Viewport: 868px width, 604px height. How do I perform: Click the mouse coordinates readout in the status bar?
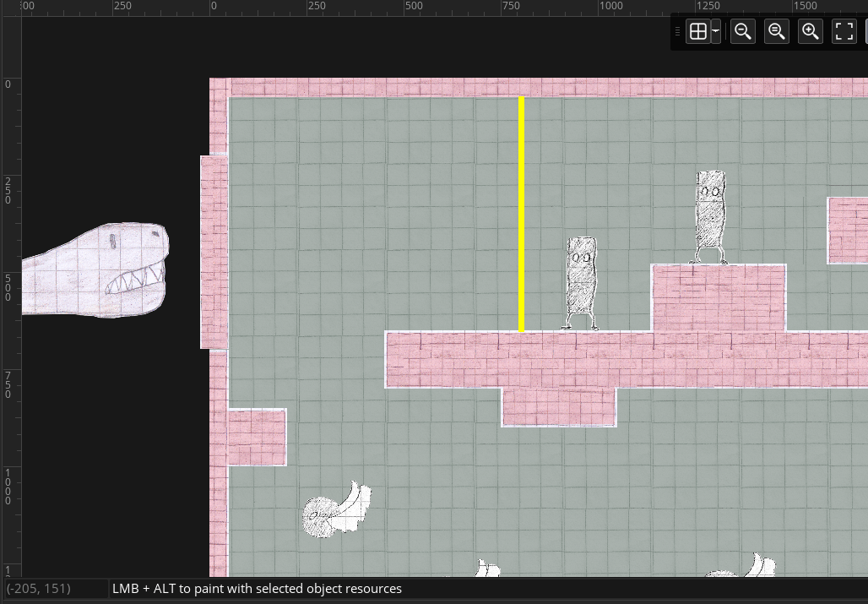(x=39, y=589)
